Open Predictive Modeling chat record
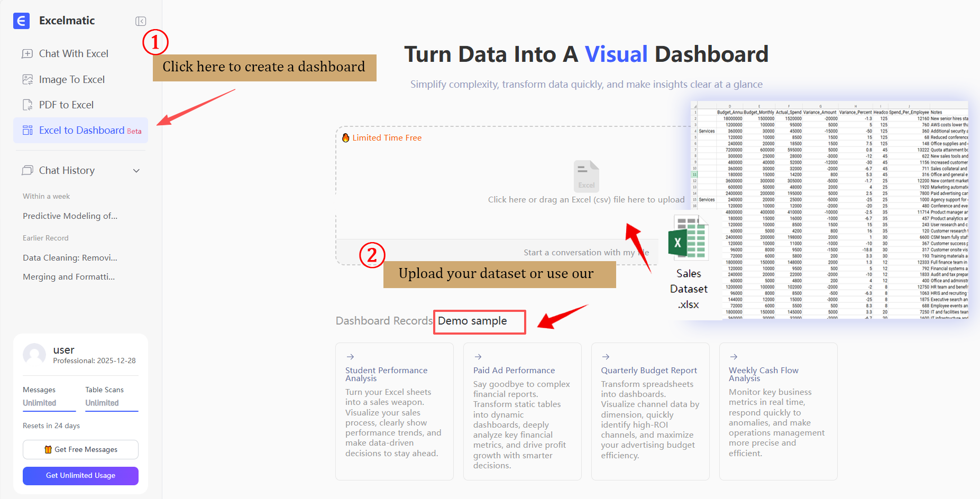Screen dimensions: 980x499 click(x=70, y=216)
